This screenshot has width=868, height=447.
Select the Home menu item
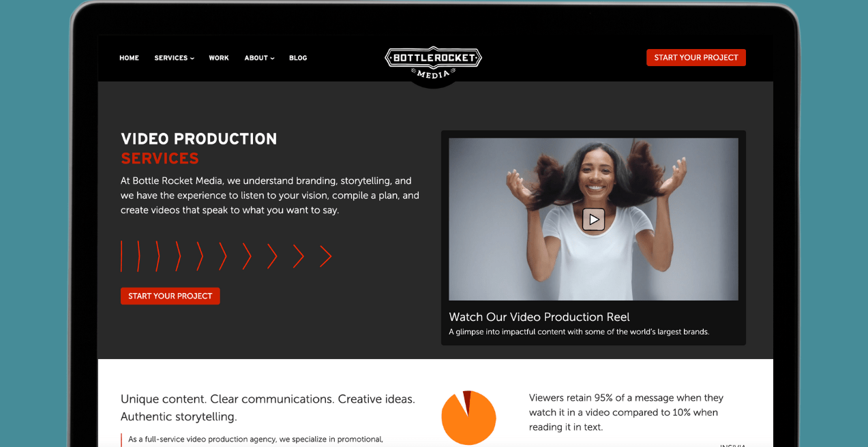pos(129,58)
